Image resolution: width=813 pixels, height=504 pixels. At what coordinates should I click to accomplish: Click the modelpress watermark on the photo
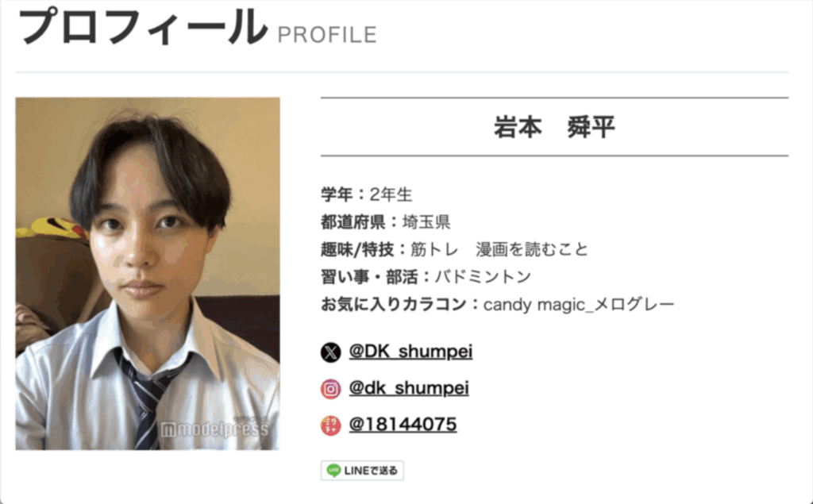(x=214, y=429)
